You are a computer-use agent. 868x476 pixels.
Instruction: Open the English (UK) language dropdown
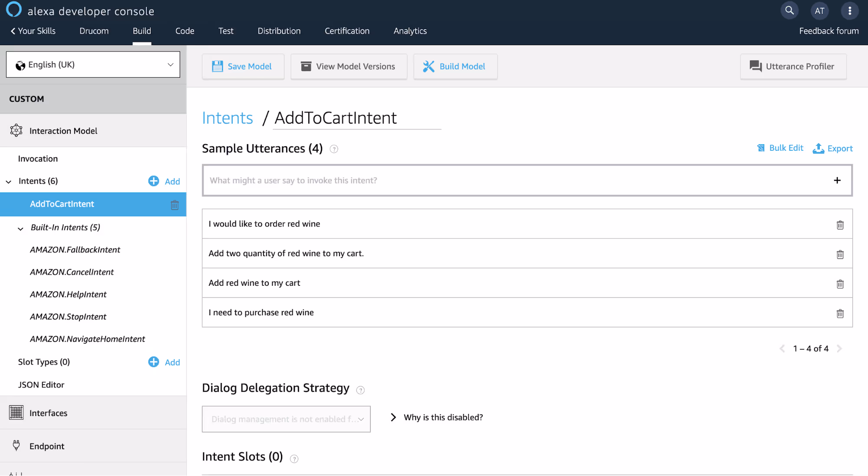click(93, 65)
